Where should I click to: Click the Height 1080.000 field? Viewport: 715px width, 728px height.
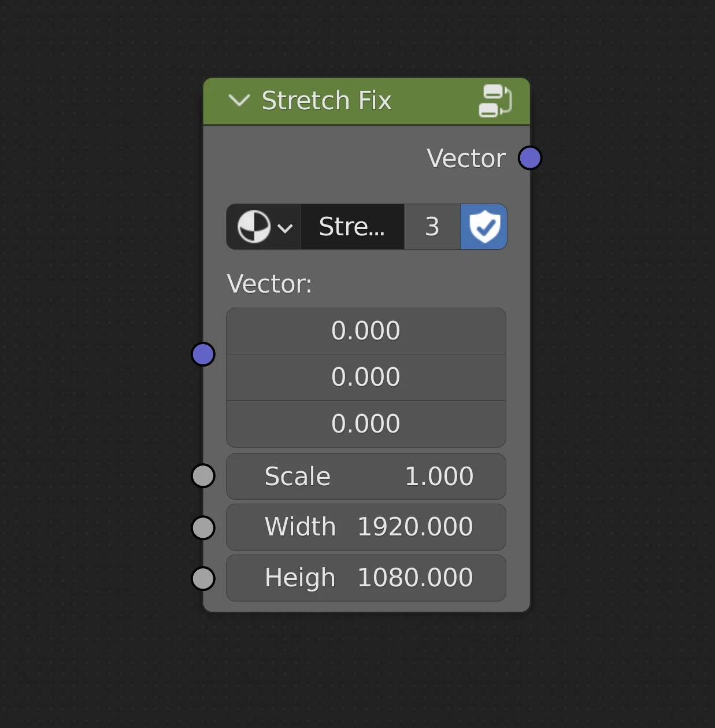[366, 578]
